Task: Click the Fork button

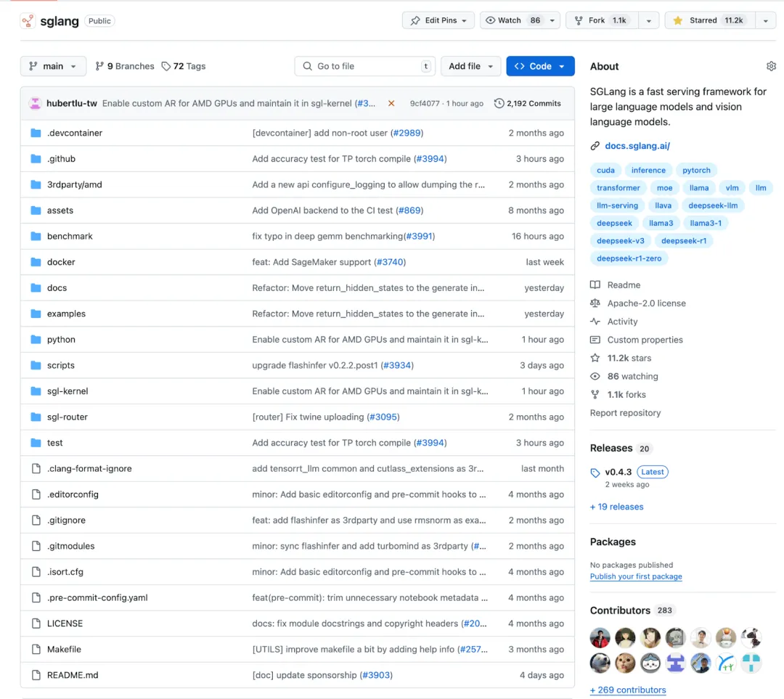Action: tap(602, 20)
